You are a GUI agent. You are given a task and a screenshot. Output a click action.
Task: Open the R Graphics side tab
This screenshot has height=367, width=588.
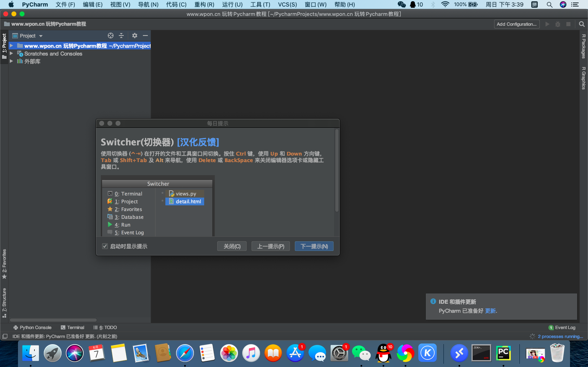click(584, 78)
